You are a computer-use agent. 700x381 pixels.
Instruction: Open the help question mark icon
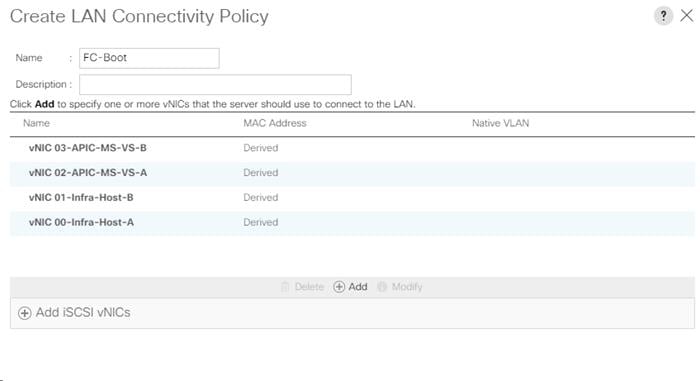[663, 16]
